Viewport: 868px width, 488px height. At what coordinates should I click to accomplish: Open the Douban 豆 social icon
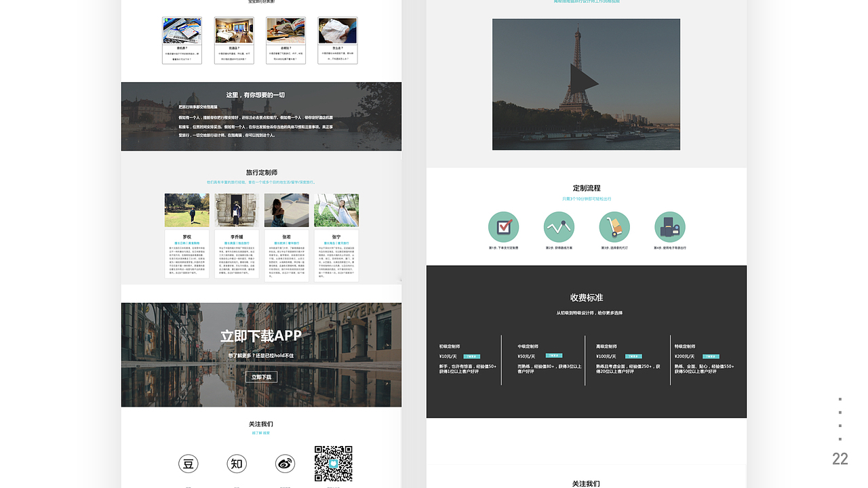(189, 464)
